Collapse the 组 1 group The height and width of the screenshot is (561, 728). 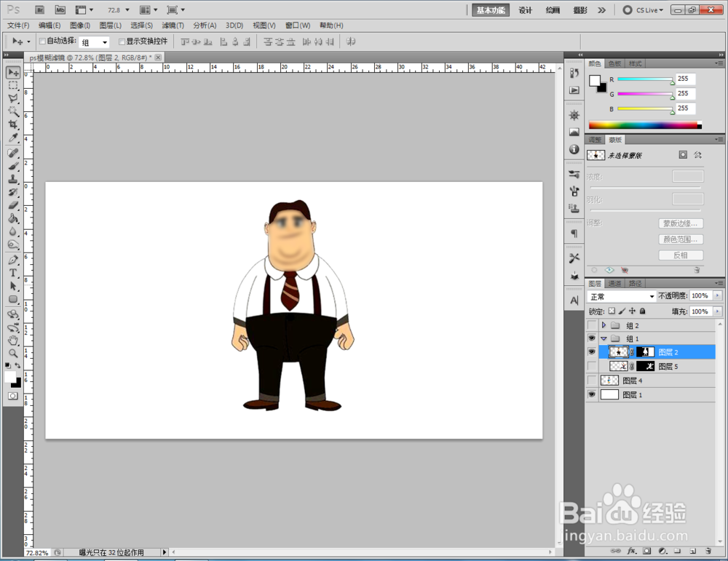604,339
